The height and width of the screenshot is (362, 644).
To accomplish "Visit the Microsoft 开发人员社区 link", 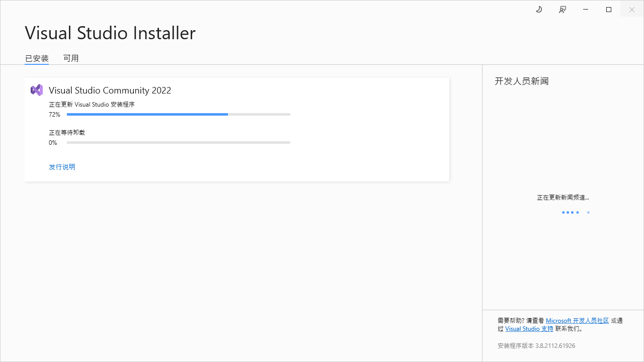I will point(577,321).
